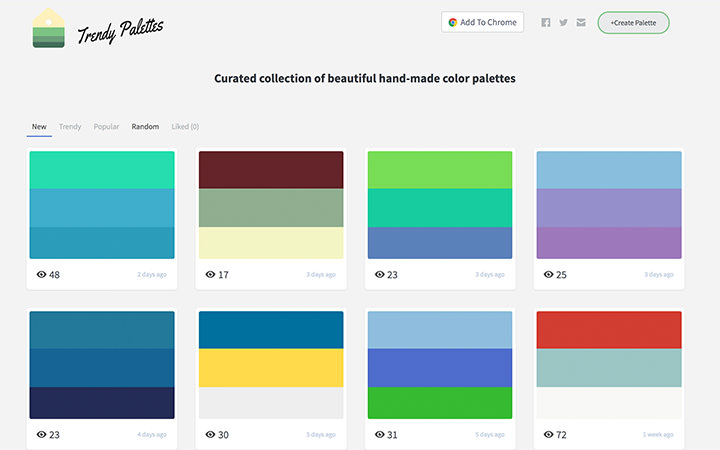Click the bright green swatch under the blue stripe
This screenshot has height=450, width=720.
440,402
